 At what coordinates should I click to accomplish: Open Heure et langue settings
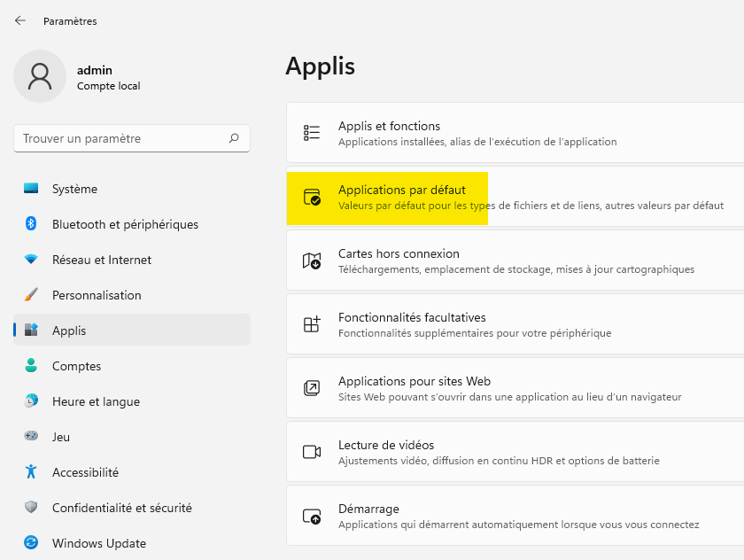click(96, 401)
